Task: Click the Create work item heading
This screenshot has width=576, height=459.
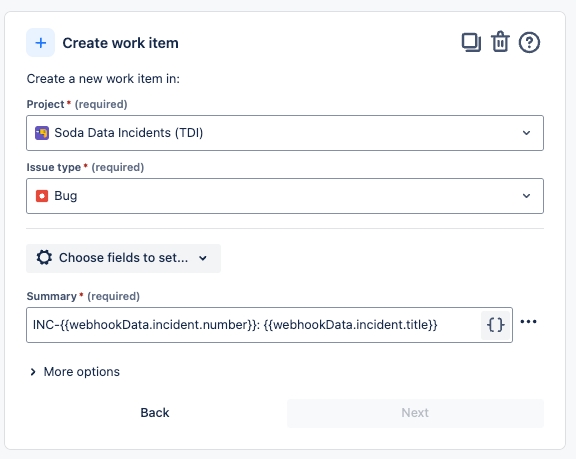Action: (x=120, y=43)
